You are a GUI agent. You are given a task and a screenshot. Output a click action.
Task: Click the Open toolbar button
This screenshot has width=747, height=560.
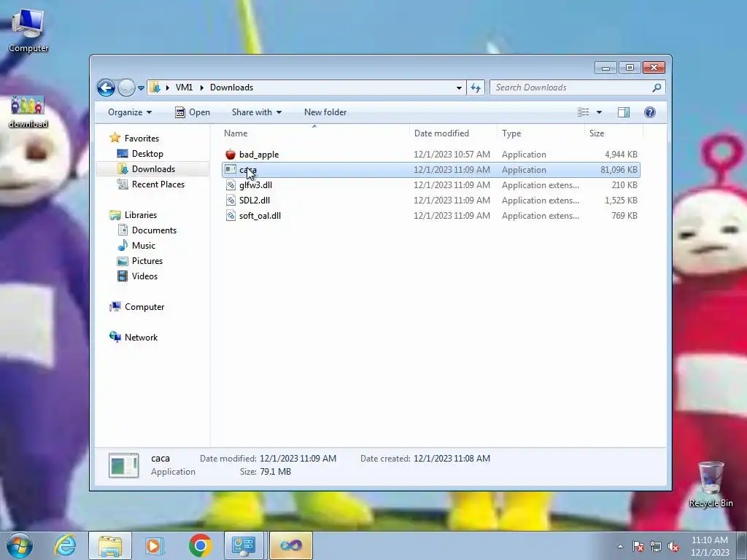(x=193, y=112)
